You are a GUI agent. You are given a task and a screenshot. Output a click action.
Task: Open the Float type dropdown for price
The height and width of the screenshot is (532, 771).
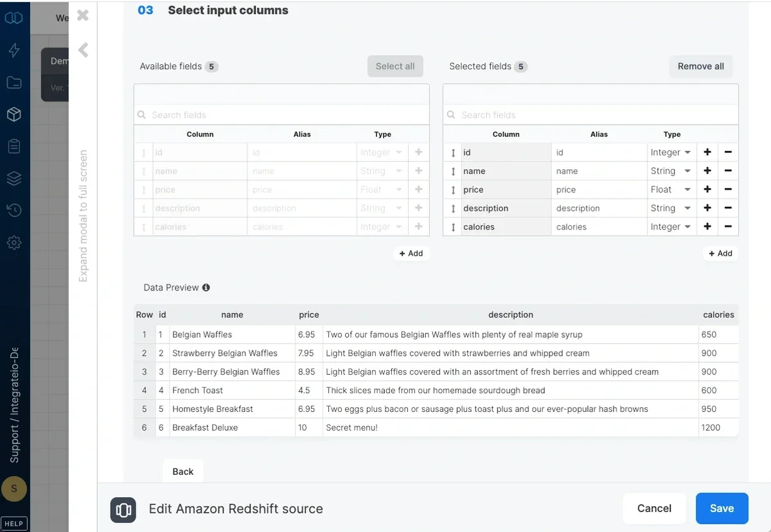671,190
